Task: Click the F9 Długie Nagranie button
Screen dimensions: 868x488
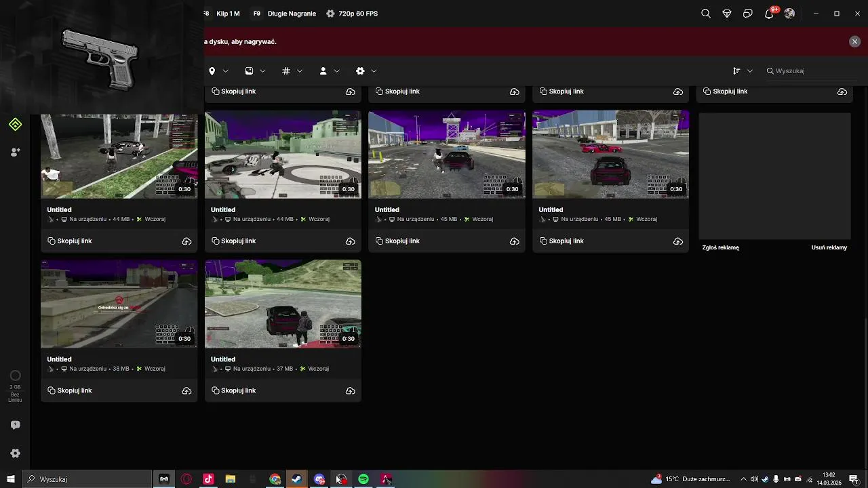Action: pos(284,14)
